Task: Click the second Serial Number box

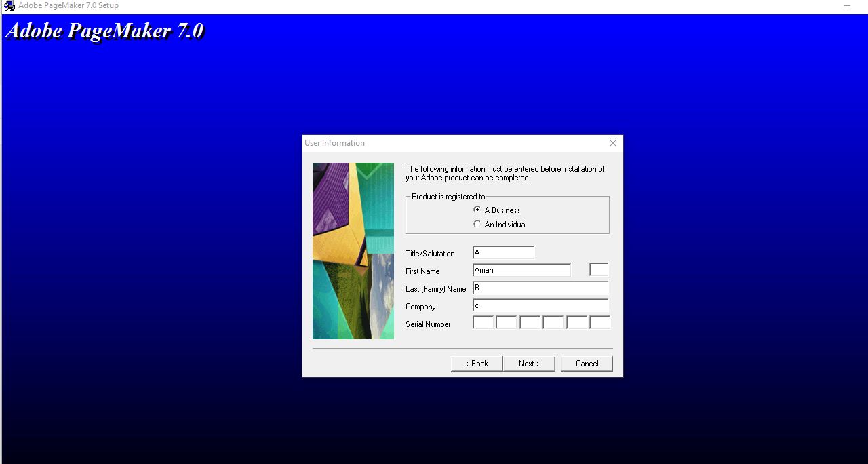Action: (507, 322)
